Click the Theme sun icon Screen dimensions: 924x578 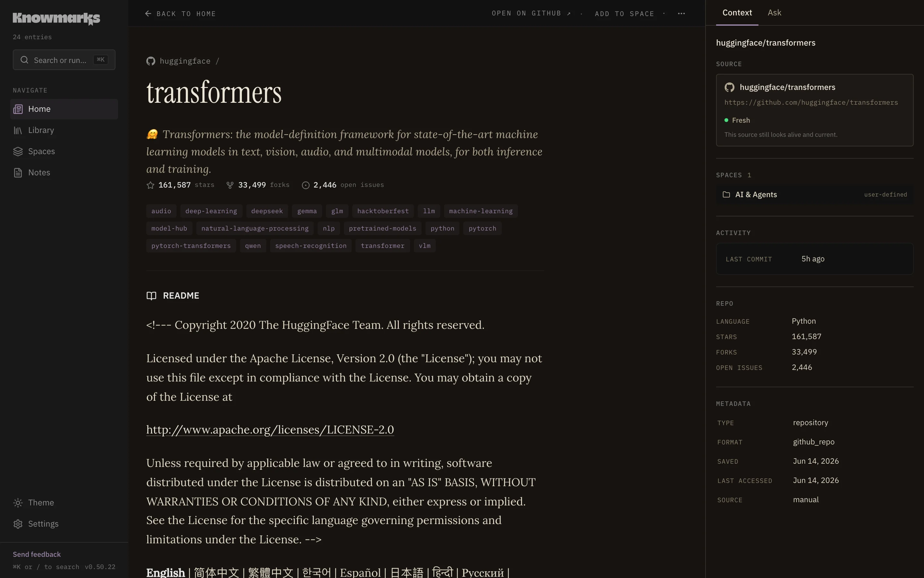pyautogui.click(x=18, y=503)
